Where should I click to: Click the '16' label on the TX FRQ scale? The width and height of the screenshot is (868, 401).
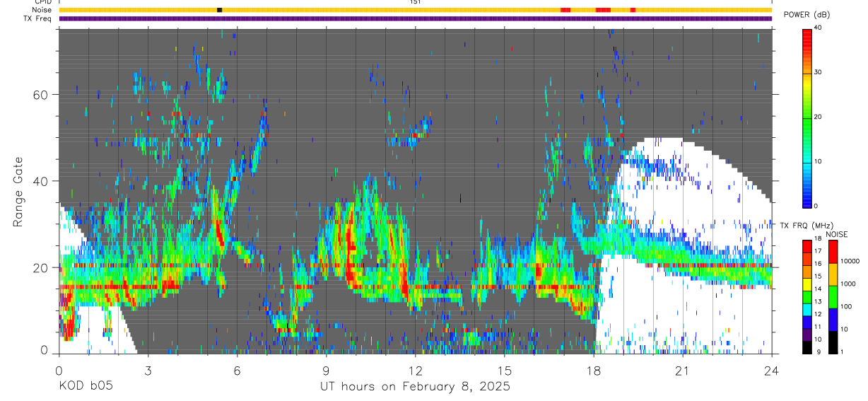coord(817,265)
